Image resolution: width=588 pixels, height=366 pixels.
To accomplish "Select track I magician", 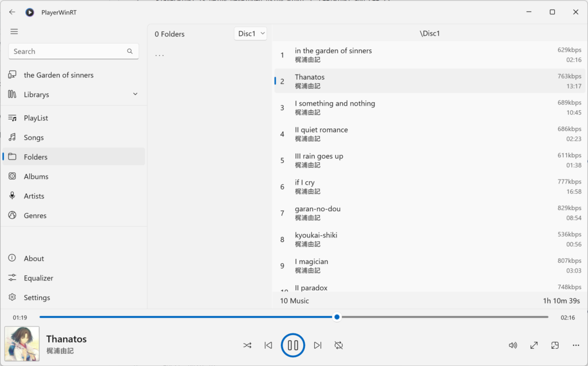I will click(x=430, y=266).
